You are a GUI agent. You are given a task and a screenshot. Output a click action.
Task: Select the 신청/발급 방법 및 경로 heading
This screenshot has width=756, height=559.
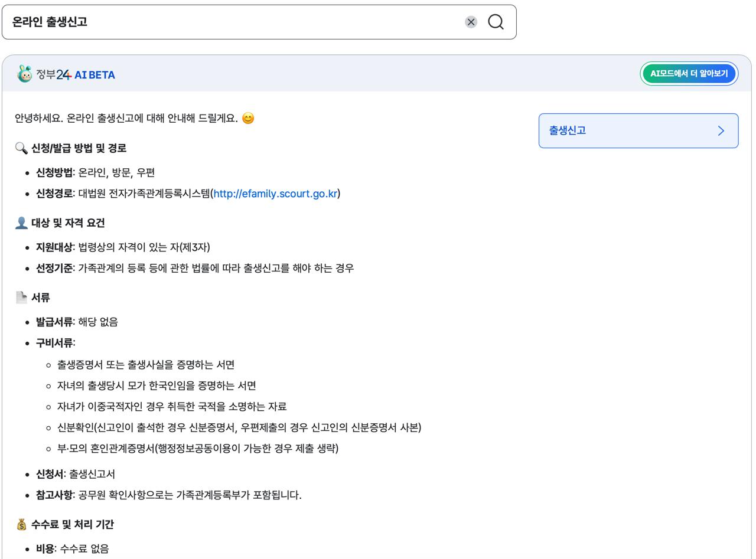(x=79, y=148)
